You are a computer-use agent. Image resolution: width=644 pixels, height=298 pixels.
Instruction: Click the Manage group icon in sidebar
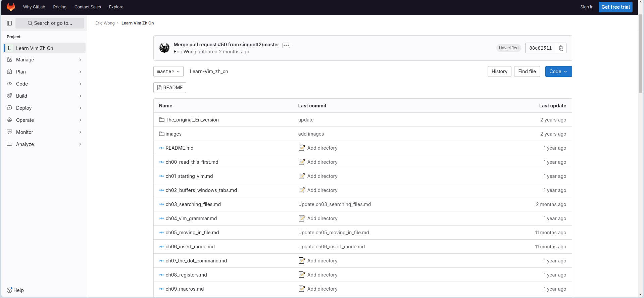tap(9, 59)
